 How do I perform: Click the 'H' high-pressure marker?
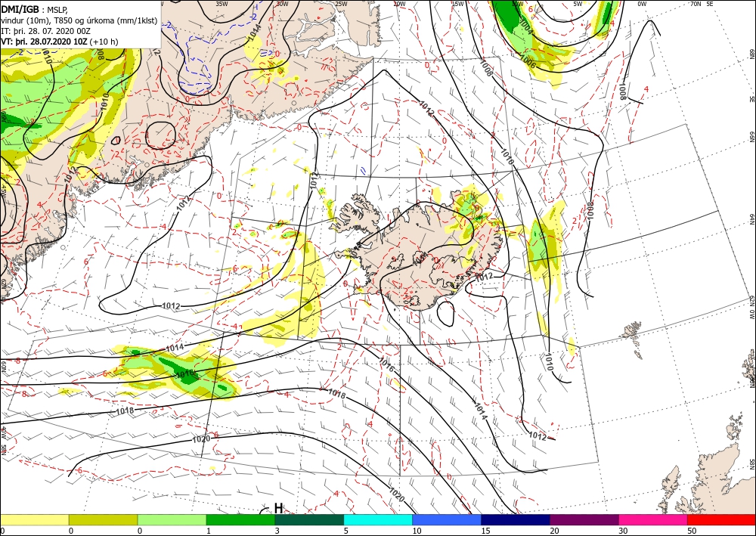pos(278,508)
